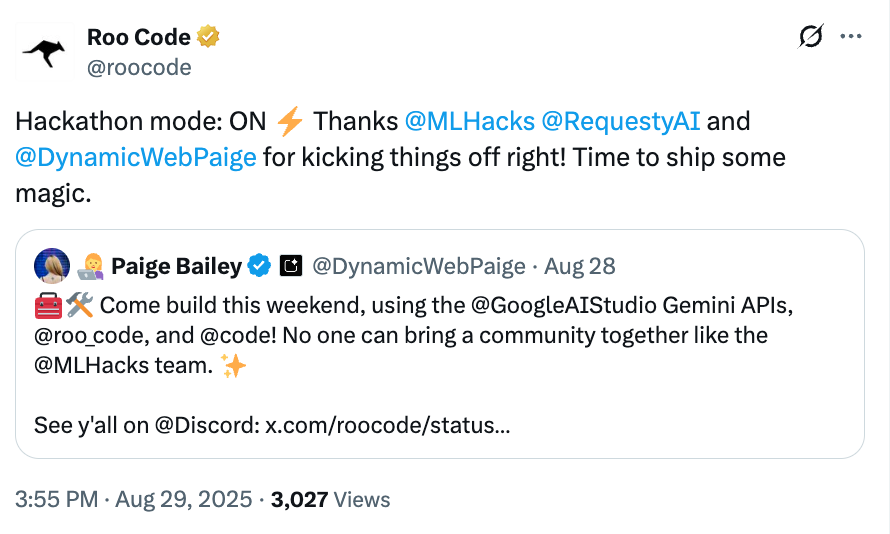Open the @RequestyAI mention link

(x=620, y=121)
